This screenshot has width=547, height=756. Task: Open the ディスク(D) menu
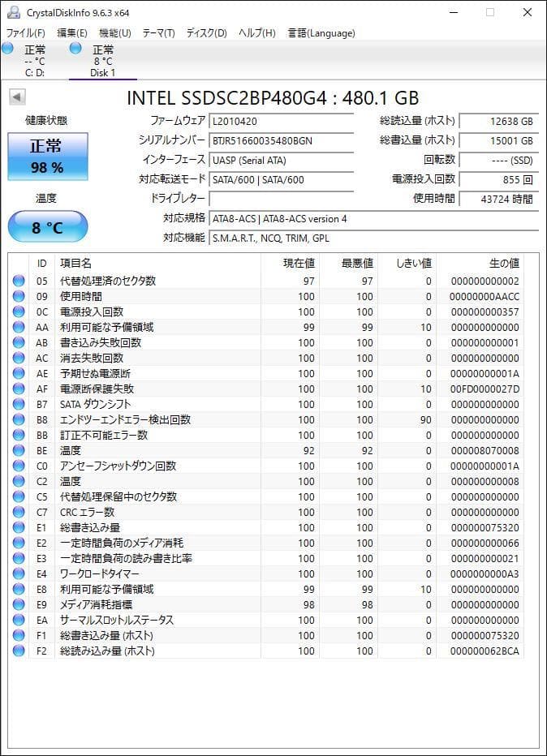[x=206, y=32]
